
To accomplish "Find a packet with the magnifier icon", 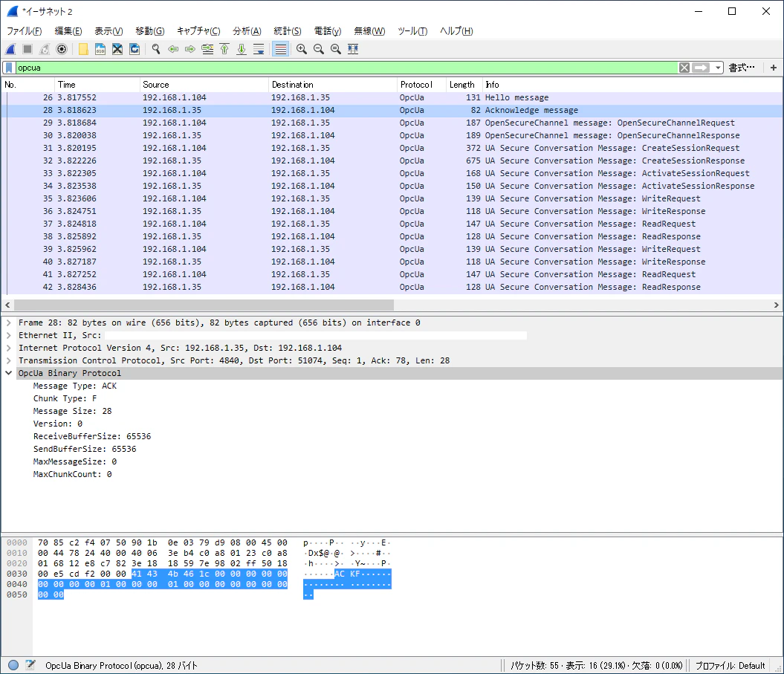I will [x=156, y=49].
